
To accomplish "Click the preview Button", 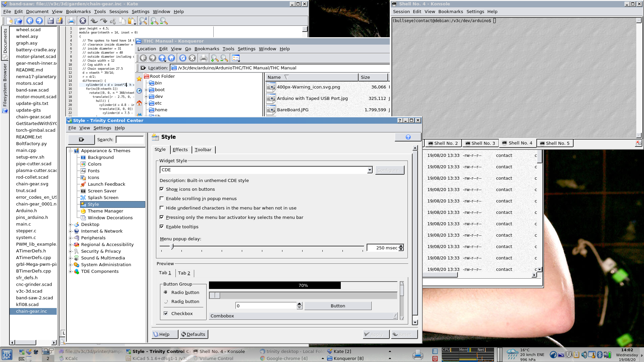I will (x=338, y=306).
